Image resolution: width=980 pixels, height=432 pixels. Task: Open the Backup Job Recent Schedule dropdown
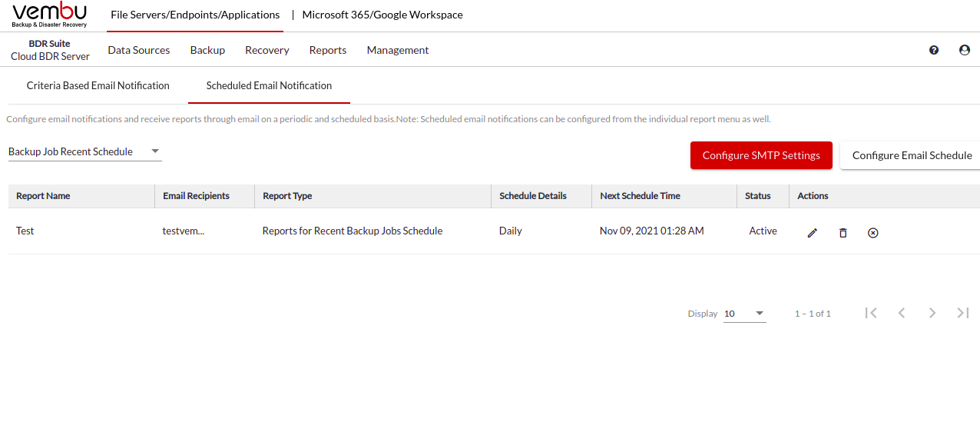85,151
